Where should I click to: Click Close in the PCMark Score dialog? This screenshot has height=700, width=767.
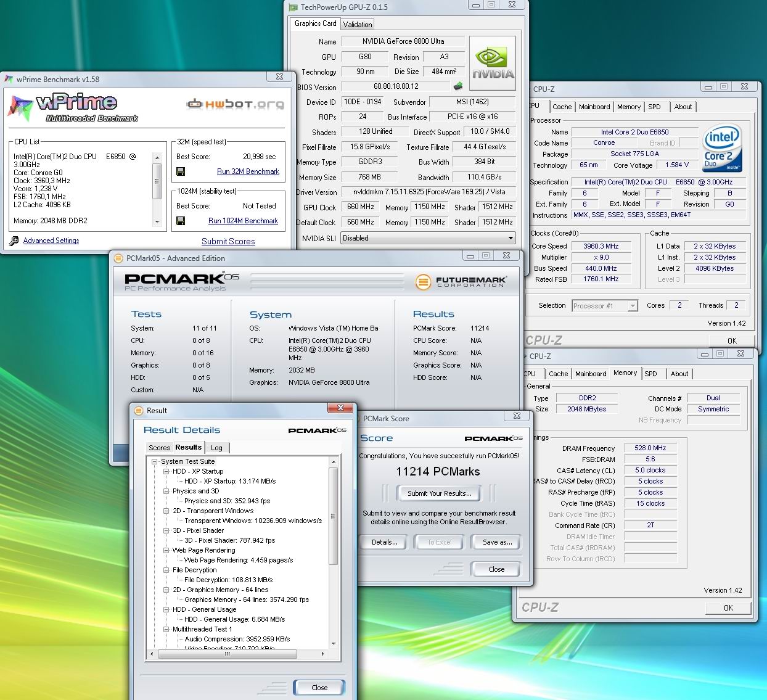[496, 569]
